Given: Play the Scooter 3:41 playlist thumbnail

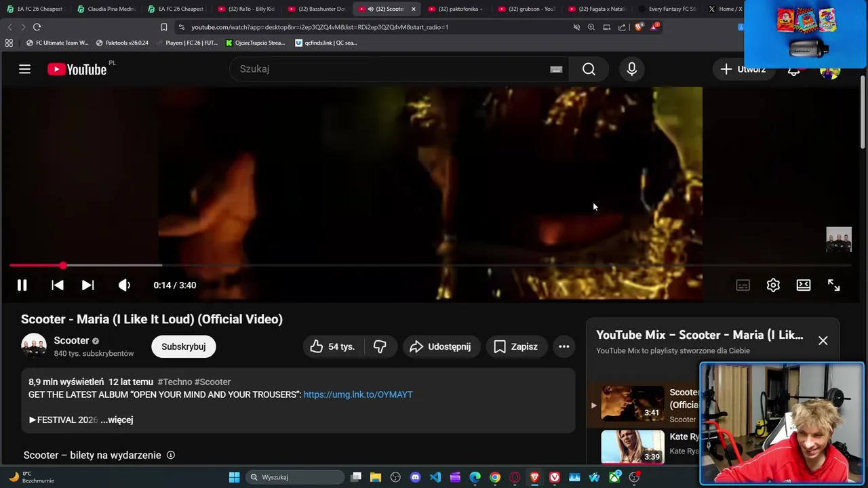Looking at the screenshot, I should [x=633, y=403].
